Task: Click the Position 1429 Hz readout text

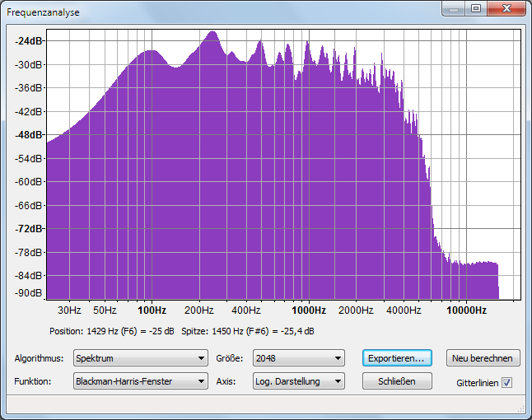Action: pos(112,331)
